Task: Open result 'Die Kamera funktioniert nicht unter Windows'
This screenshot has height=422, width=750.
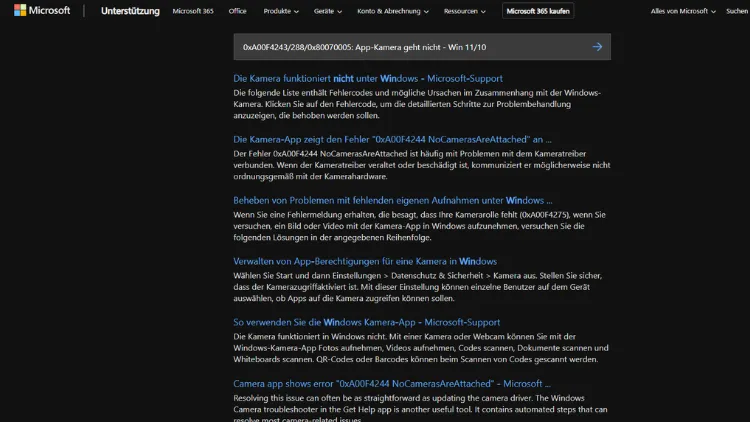Action: coord(368,78)
